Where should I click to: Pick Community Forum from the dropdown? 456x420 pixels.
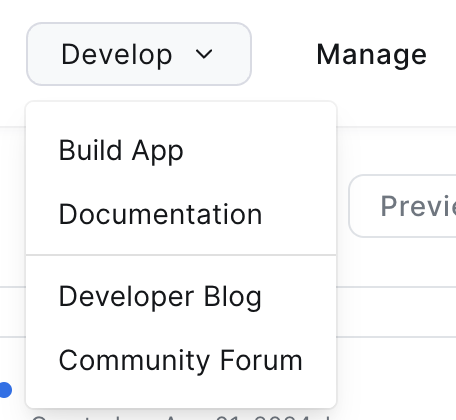click(x=181, y=360)
